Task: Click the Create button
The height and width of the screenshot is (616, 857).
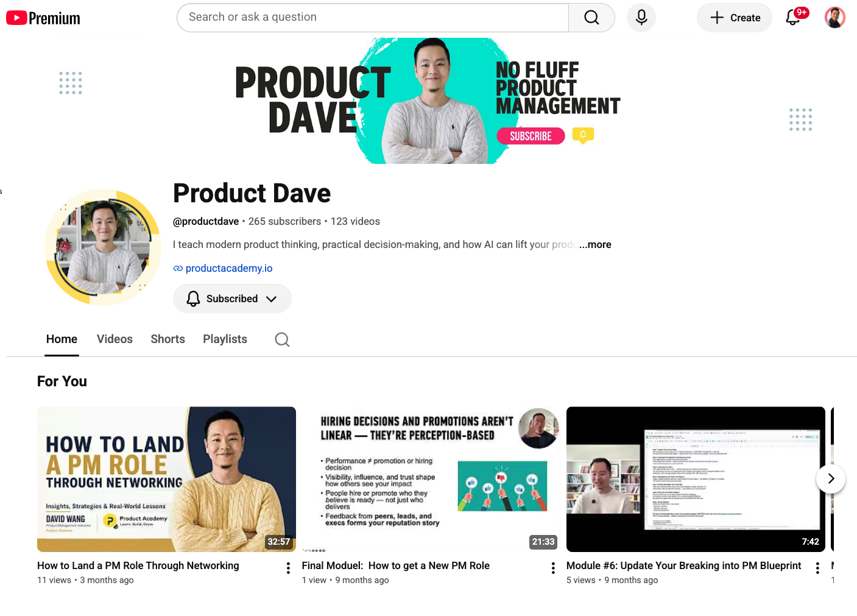Action: pyautogui.click(x=735, y=18)
